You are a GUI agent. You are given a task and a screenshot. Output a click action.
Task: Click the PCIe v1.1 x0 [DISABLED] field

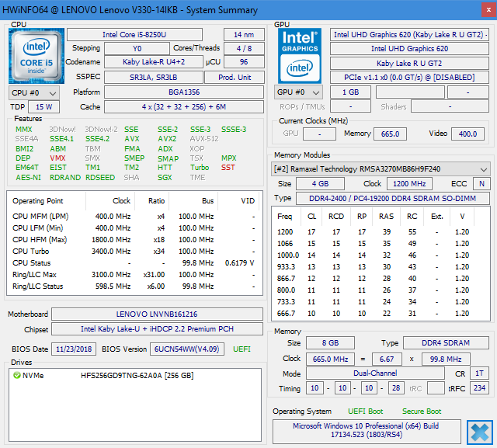[409, 78]
